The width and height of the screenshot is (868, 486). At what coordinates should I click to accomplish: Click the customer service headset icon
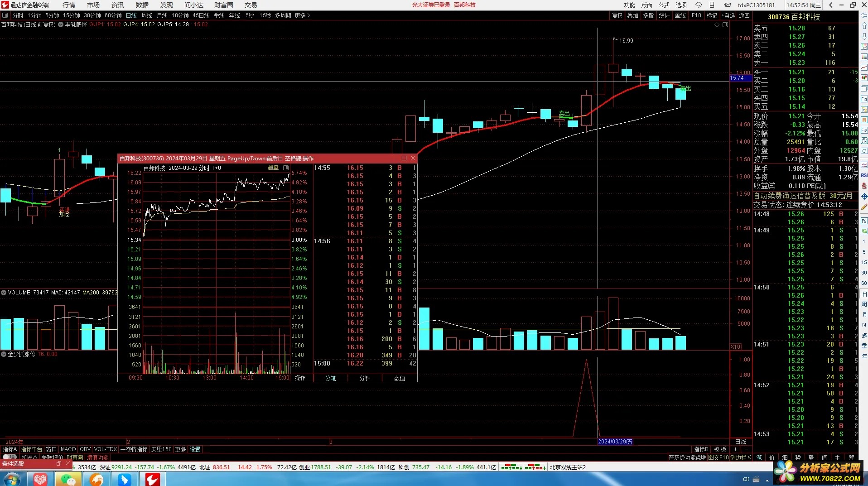pos(698,5)
